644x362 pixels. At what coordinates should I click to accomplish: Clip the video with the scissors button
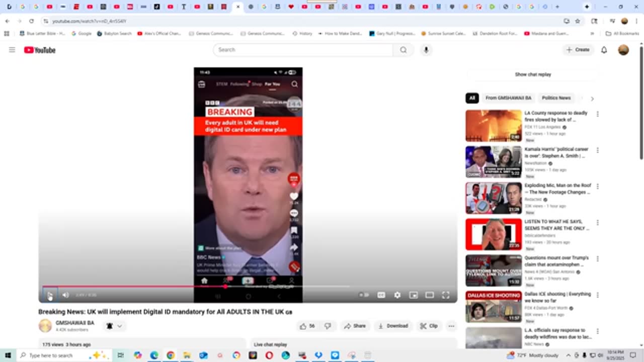(x=429, y=326)
